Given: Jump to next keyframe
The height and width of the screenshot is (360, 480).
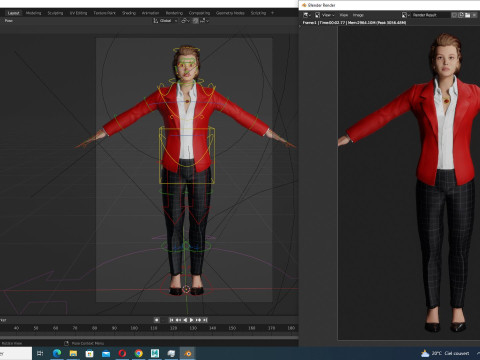Looking at the screenshot, I should (x=198, y=320).
